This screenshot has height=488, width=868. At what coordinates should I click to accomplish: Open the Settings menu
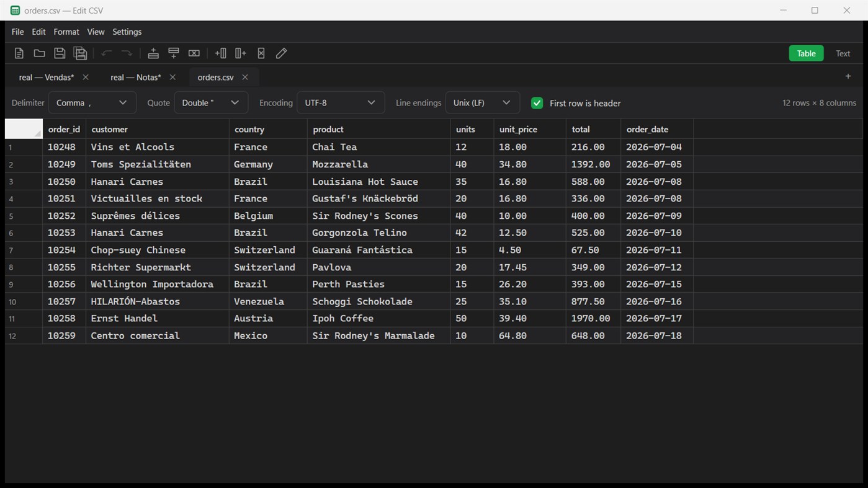pyautogui.click(x=127, y=32)
